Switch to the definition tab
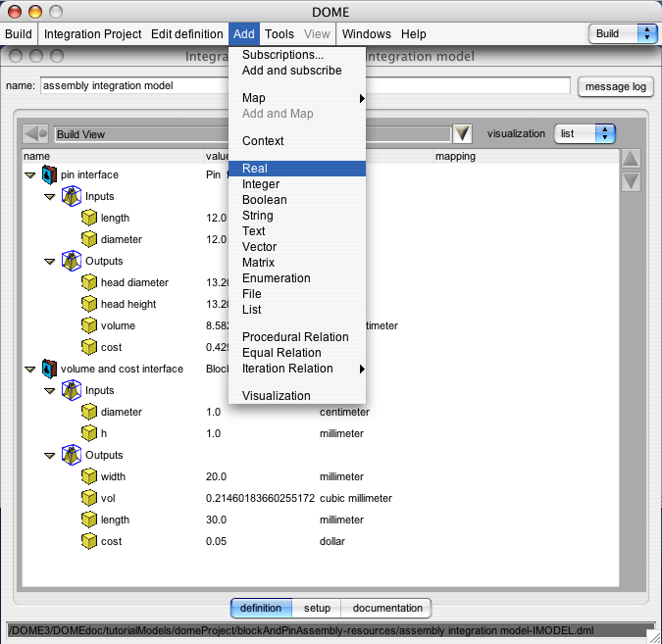Image resolution: width=662 pixels, height=644 pixels. [261, 608]
